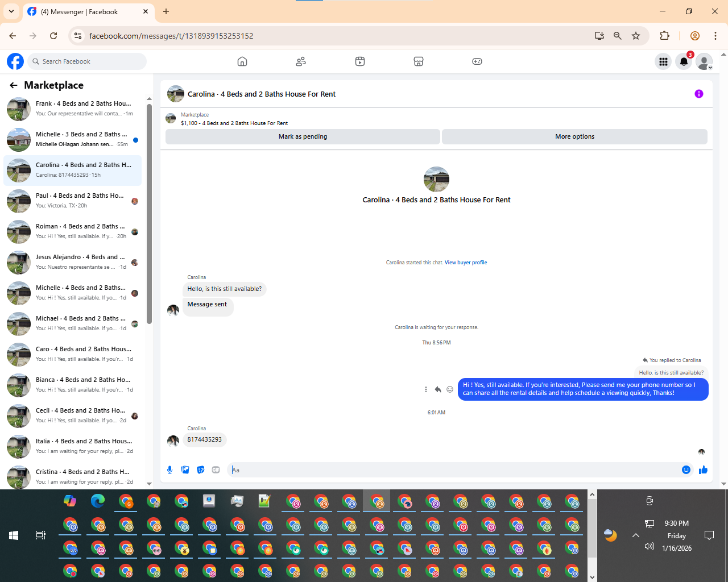The height and width of the screenshot is (582, 728).
Task: Open more options dots beside sent message
Action: tap(425, 389)
